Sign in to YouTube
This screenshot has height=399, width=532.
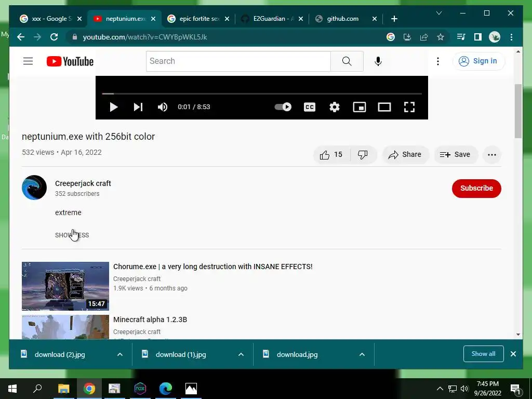click(478, 61)
